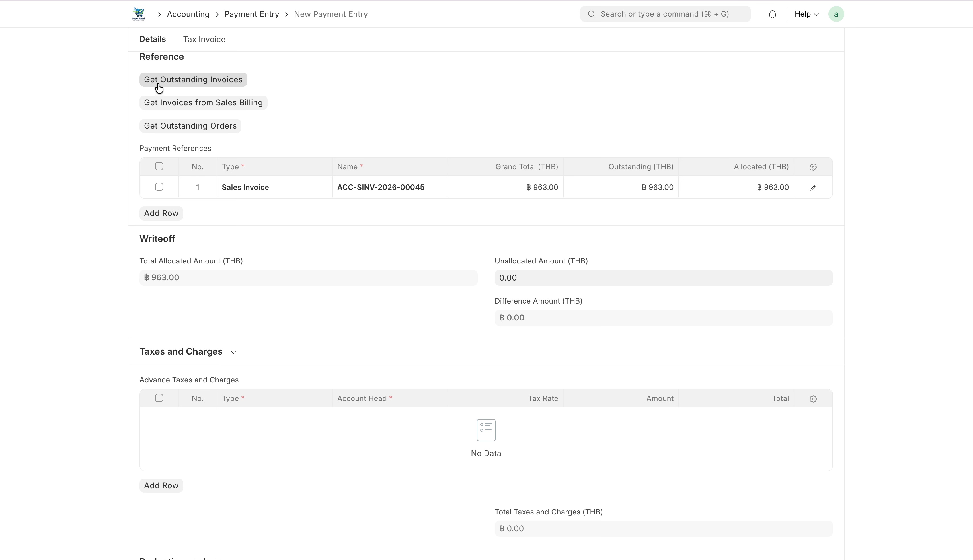Open the notifications bell
Image resolution: width=973 pixels, height=560 pixels.
[772, 14]
